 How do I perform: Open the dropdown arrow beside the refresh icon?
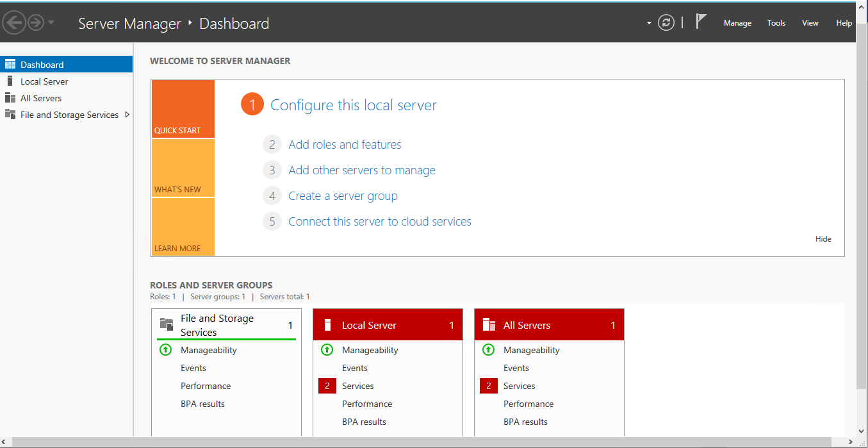coord(649,23)
